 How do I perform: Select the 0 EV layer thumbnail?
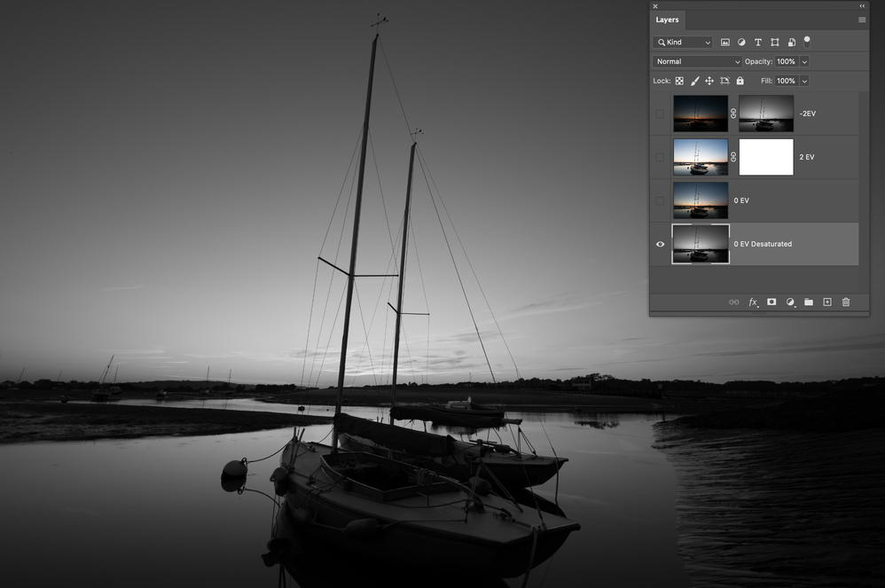point(701,200)
